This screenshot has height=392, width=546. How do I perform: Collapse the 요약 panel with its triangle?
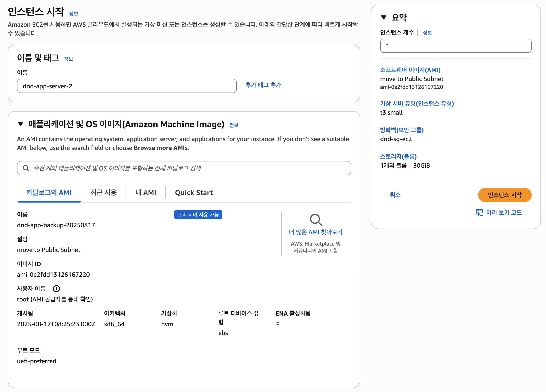pyautogui.click(x=384, y=17)
